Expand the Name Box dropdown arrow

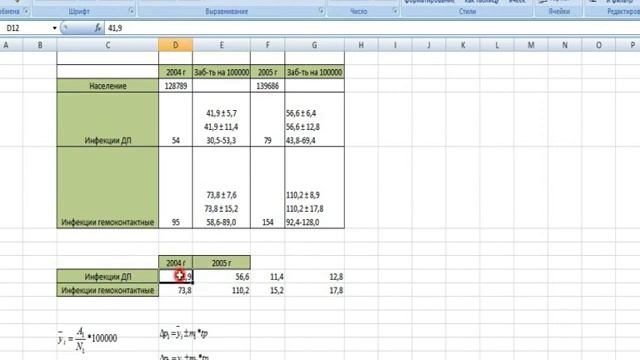pos(54,28)
